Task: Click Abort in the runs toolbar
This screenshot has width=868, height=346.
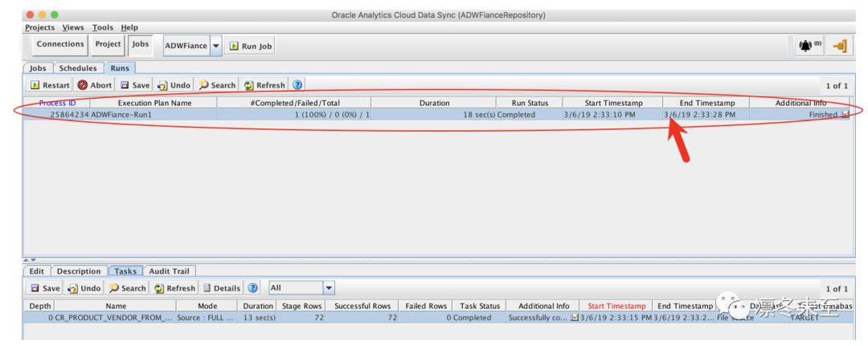Action: (x=95, y=85)
